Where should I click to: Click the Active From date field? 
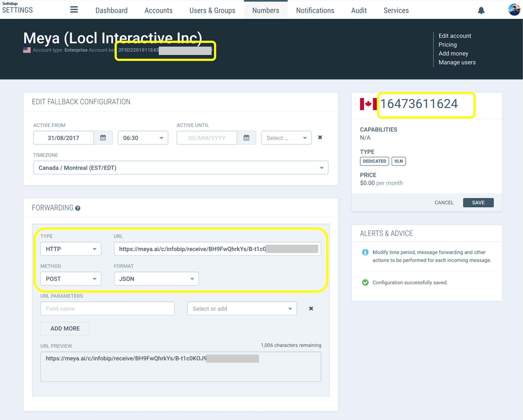point(63,138)
